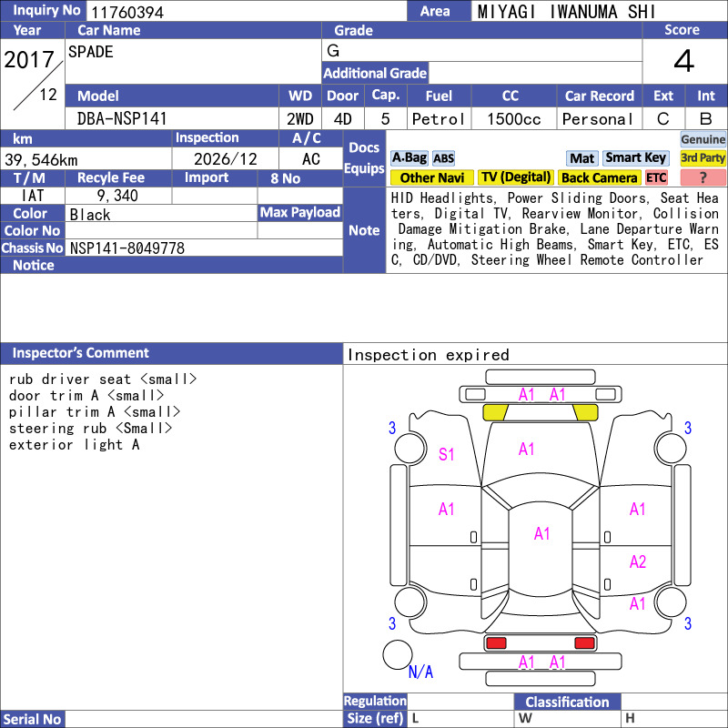
Task: Click the pink question mark badge
Action: coord(703,177)
